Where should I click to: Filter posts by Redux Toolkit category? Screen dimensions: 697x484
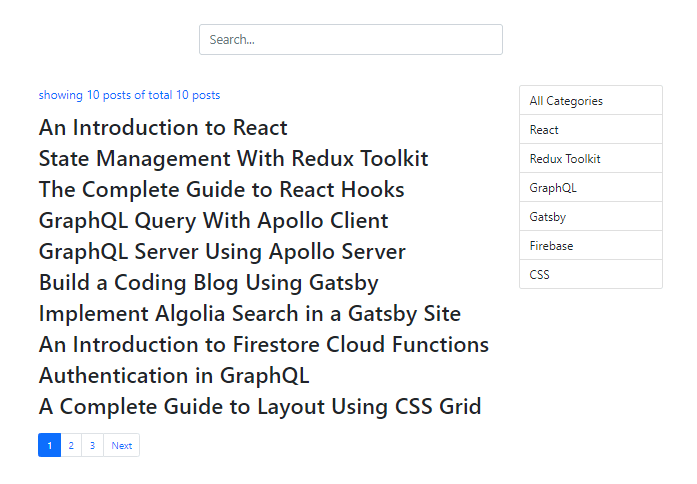tap(590, 159)
